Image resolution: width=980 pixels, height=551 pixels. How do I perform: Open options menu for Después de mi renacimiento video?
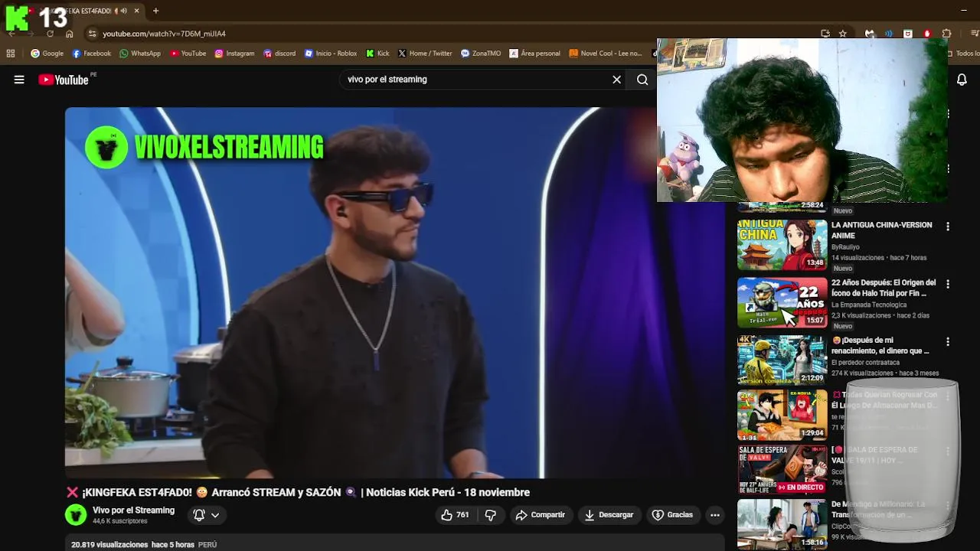click(x=948, y=341)
